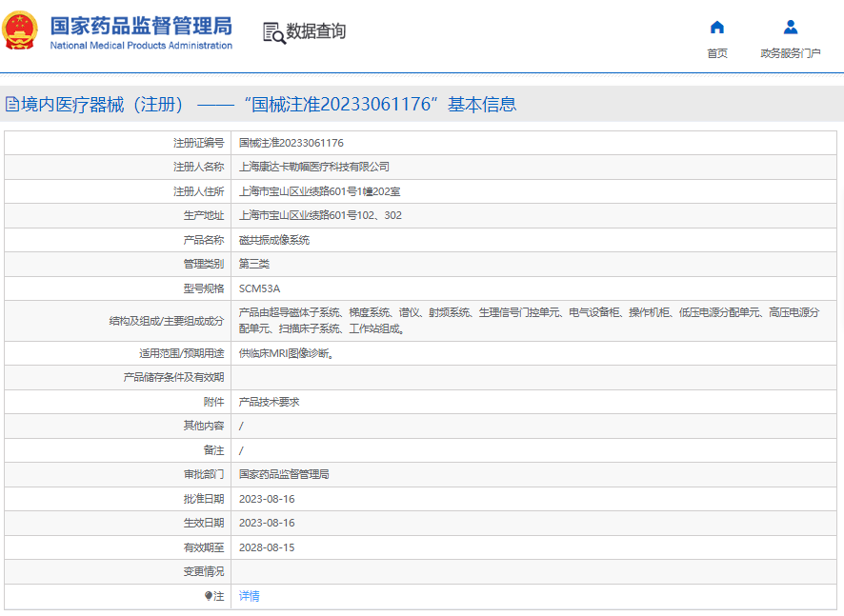
Task: Click the 注册人住所 label cell
Action: (x=118, y=191)
